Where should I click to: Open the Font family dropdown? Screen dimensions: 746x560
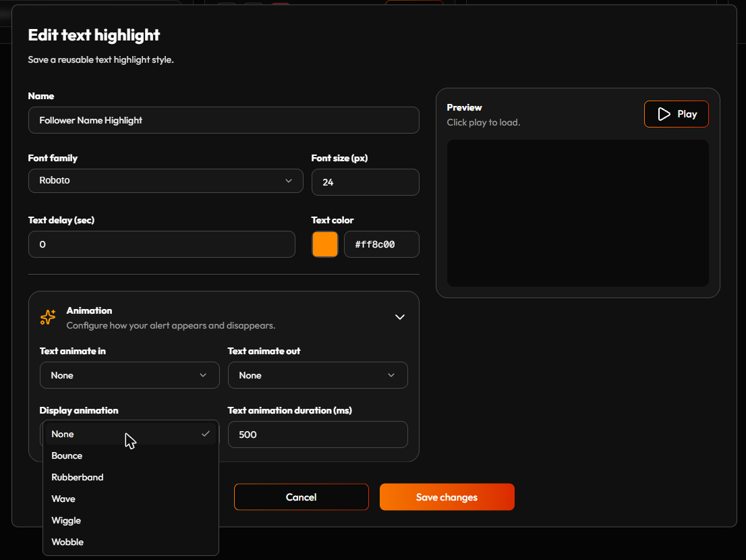pyautogui.click(x=165, y=181)
